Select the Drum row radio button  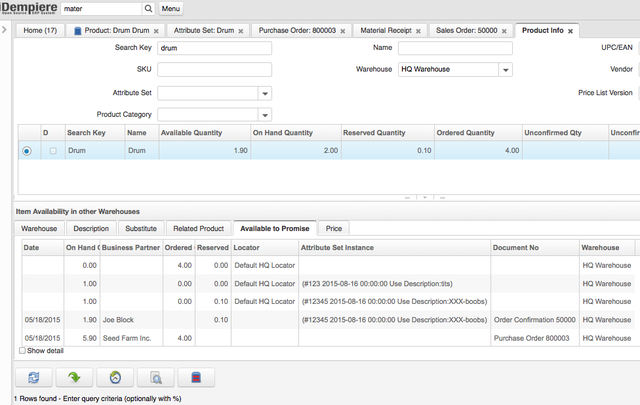pyautogui.click(x=26, y=151)
